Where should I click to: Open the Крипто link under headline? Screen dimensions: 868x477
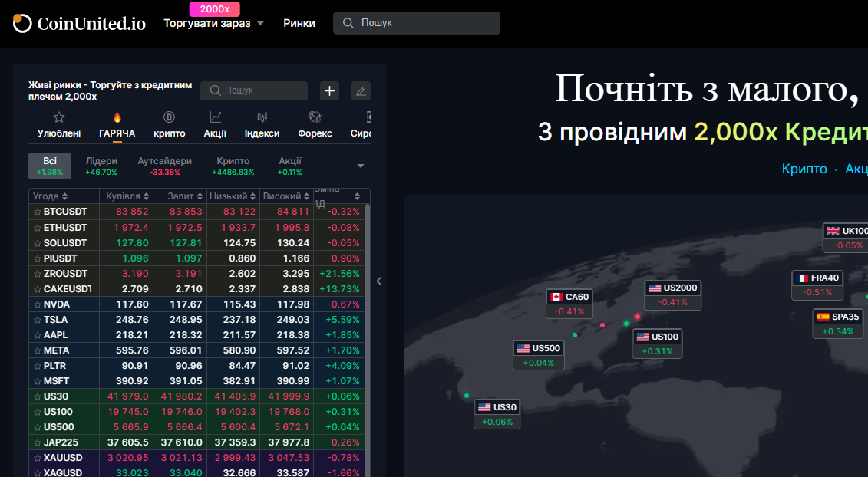click(804, 169)
